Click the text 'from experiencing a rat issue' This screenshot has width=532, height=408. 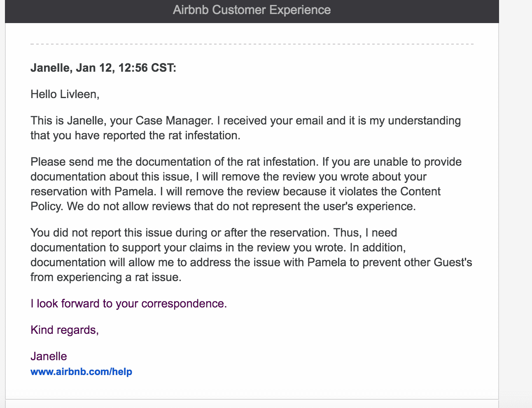click(x=106, y=277)
